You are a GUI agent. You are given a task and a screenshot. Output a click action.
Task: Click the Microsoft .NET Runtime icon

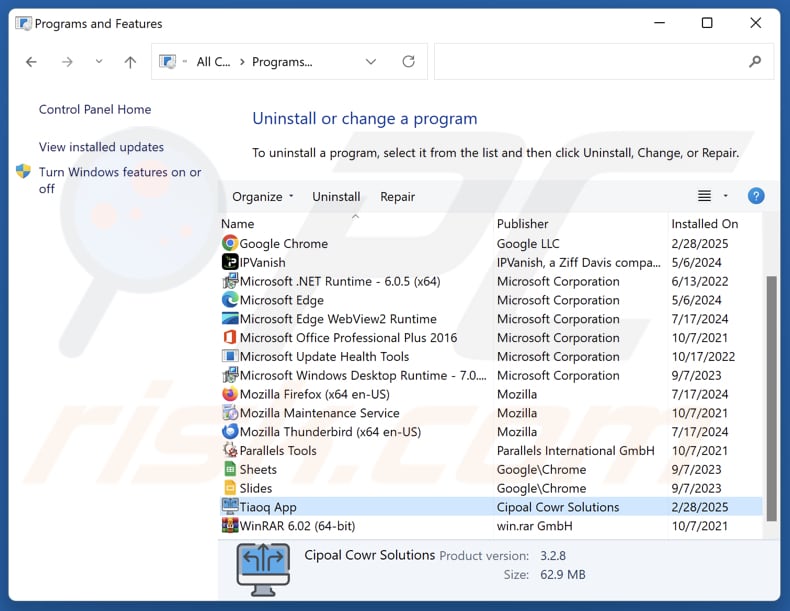point(230,281)
